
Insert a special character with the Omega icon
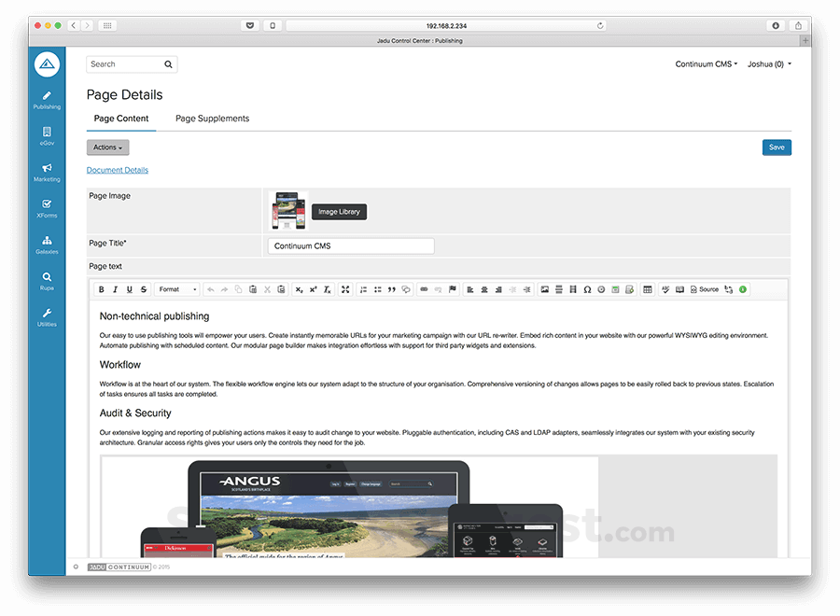coord(588,289)
